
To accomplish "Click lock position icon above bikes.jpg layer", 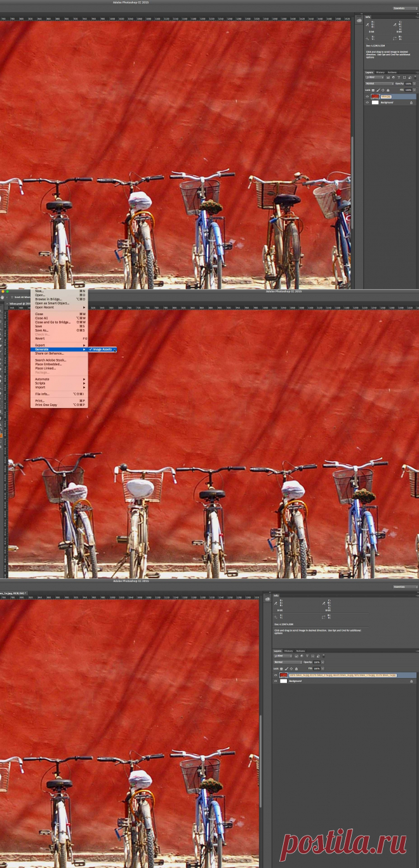I will pos(383,90).
